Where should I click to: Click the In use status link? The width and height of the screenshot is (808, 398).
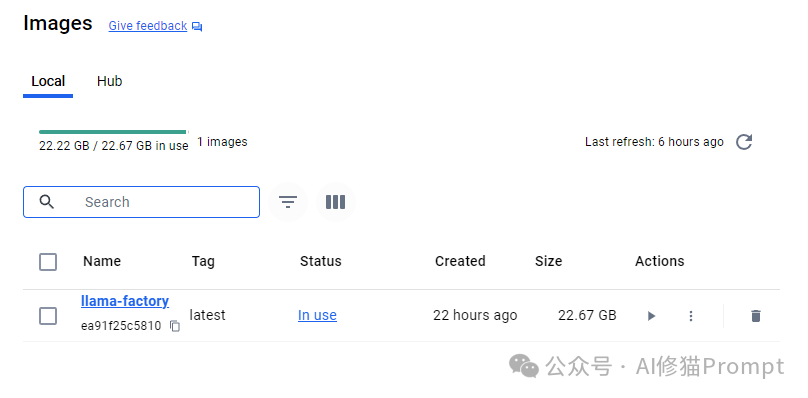tap(317, 315)
